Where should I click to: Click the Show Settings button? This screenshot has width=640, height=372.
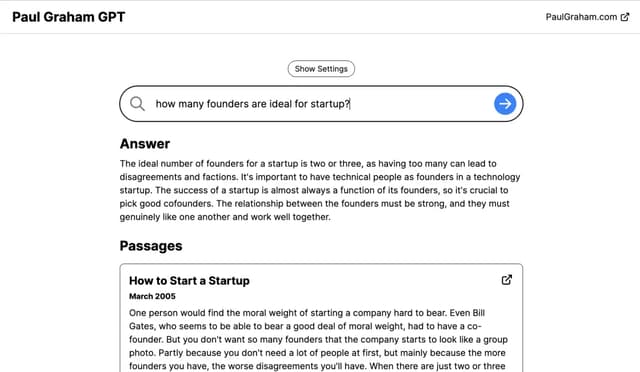pos(321,69)
